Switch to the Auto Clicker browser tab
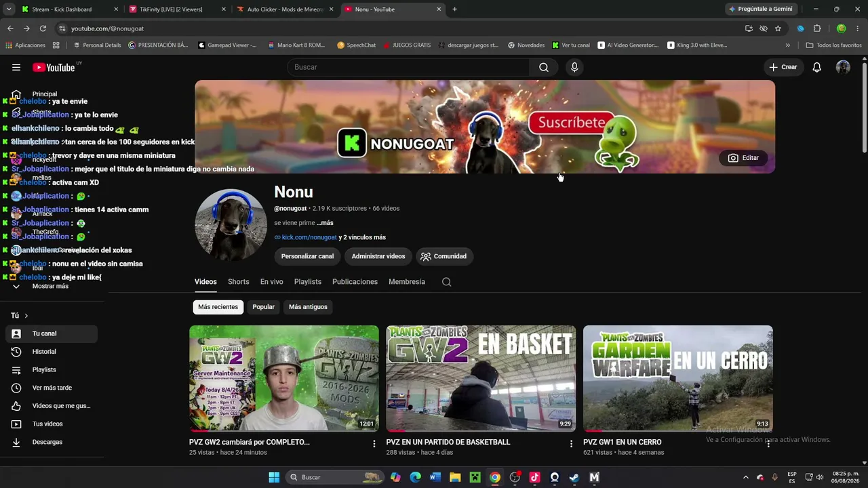 285,9
